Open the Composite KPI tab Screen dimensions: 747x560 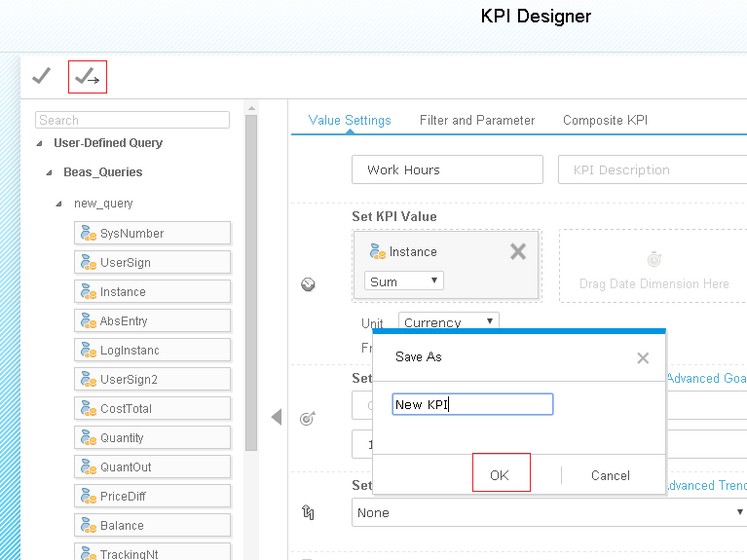(x=605, y=120)
